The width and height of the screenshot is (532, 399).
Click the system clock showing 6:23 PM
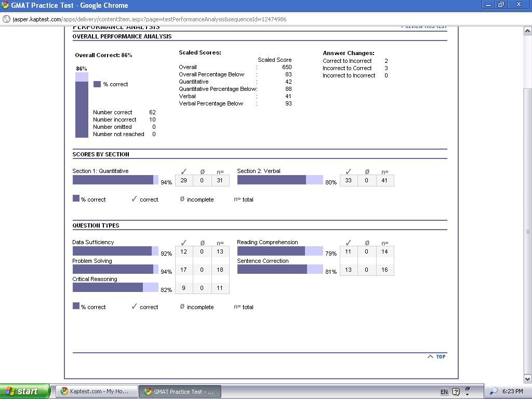(x=513, y=391)
